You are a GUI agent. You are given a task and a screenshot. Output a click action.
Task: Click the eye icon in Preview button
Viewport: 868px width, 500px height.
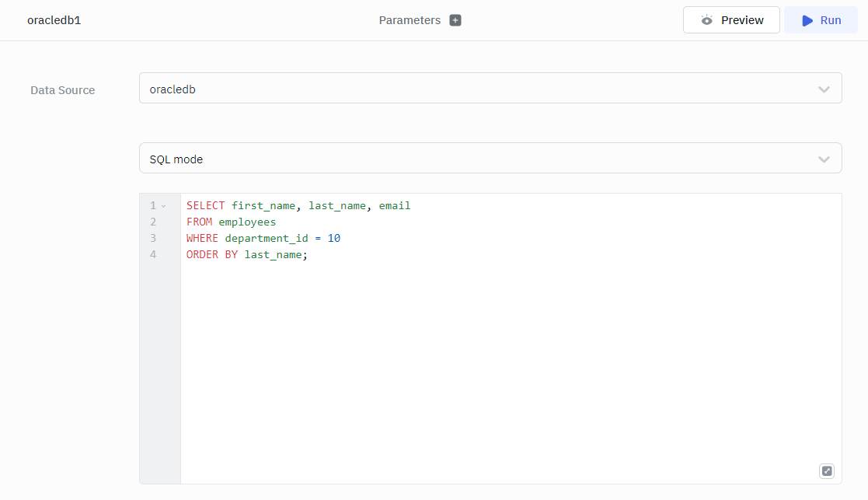pos(706,20)
